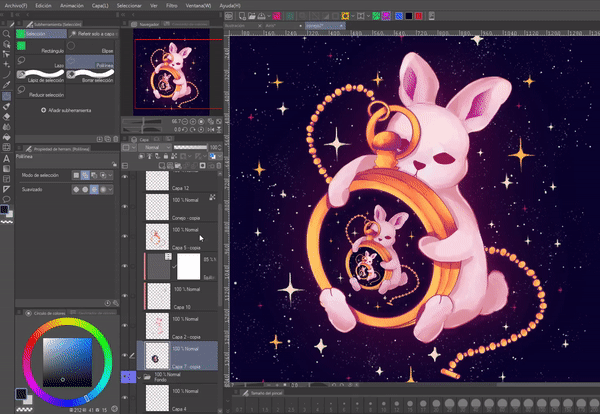The height and width of the screenshot is (414, 600).
Task: Click the delete subtool trash icon
Action: (x=116, y=139)
